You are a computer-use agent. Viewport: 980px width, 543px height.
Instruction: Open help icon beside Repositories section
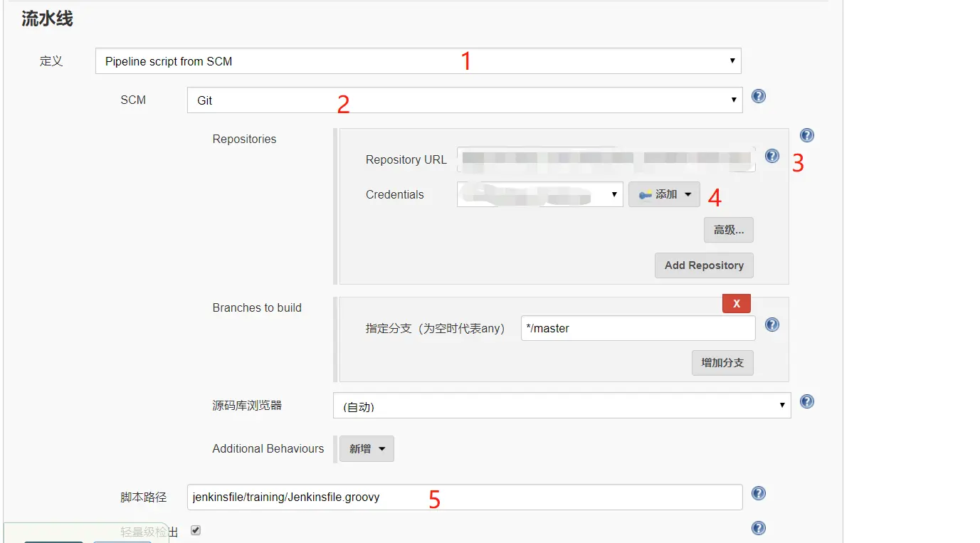click(807, 135)
